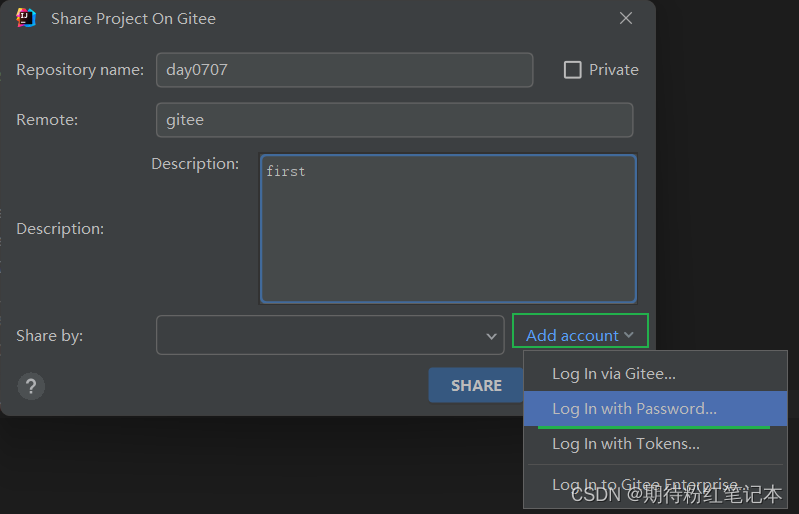Pick Log In with Tokens...
This screenshot has height=514, width=799.
pyautogui.click(x=655, y=444)
